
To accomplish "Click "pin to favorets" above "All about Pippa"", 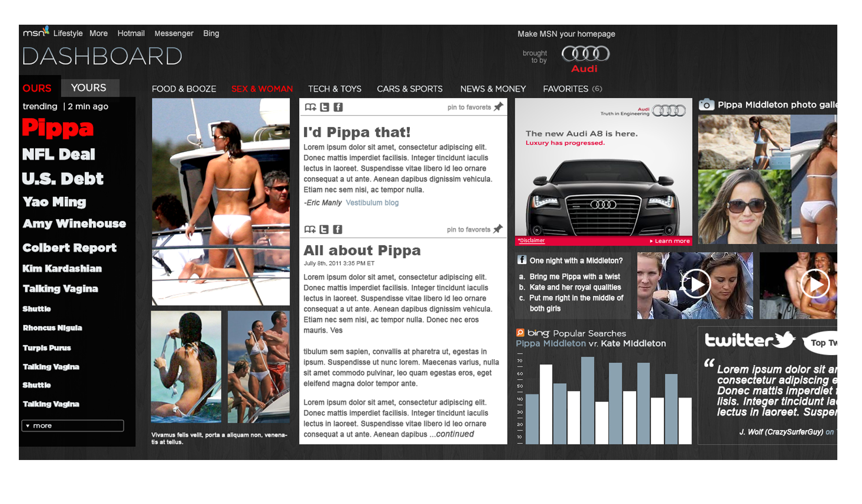I will (x=469, y=229).
